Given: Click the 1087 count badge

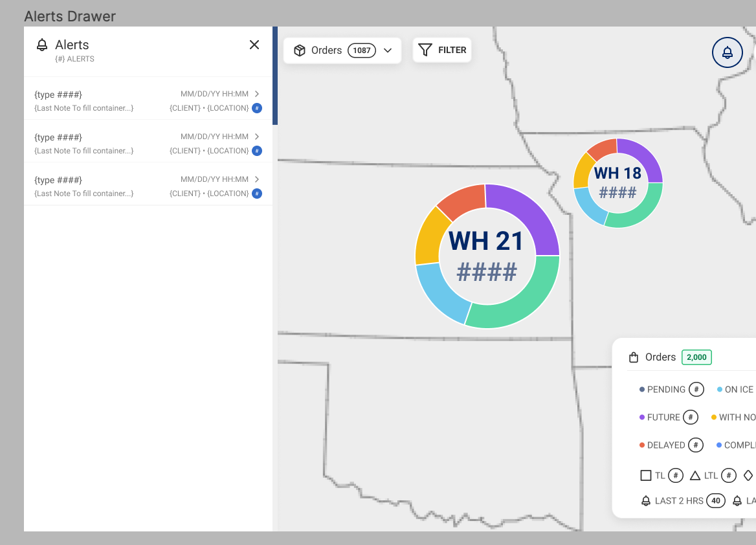Looking at the screenshot, I should (x=362, y=50).
